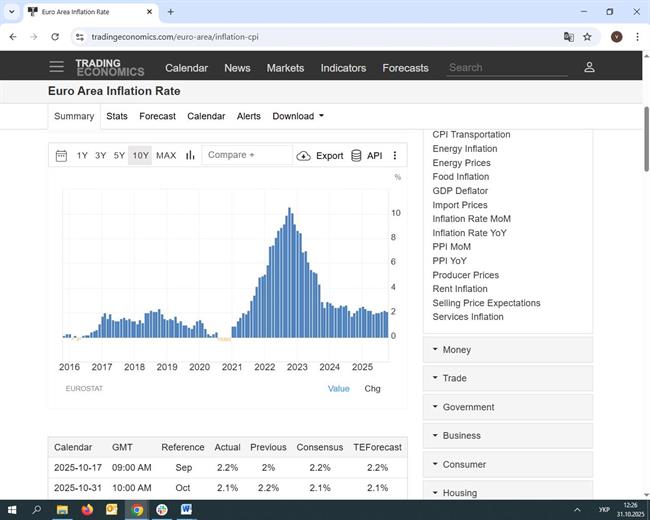Switch chart range to 5Y

point(119,155)
